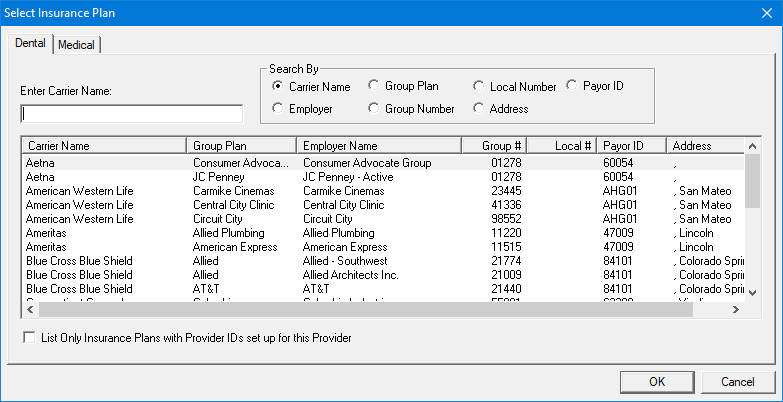783x402 pixels.
Task: Select the Carrier Name radio button
Action: click(x=278, y=86)
